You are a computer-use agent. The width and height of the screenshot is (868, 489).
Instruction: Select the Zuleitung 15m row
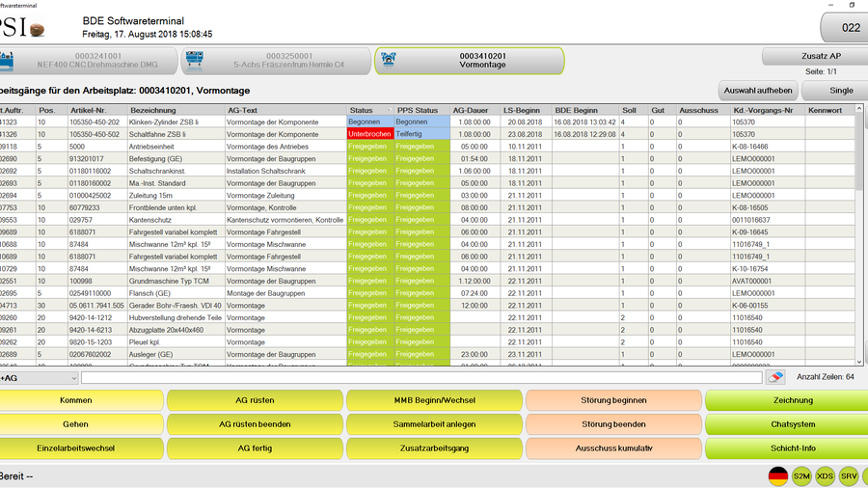pyautogui.click(x=427, y=195)
